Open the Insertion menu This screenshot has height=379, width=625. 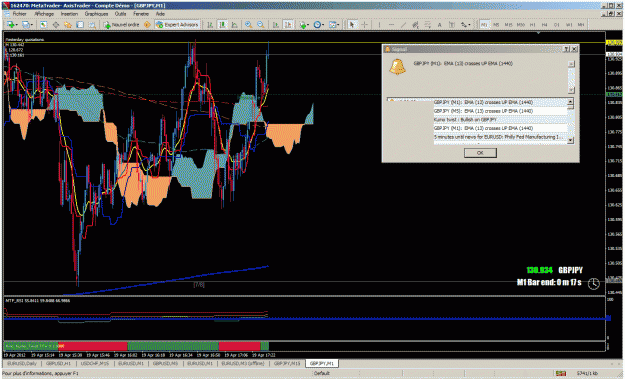point(69,14)
